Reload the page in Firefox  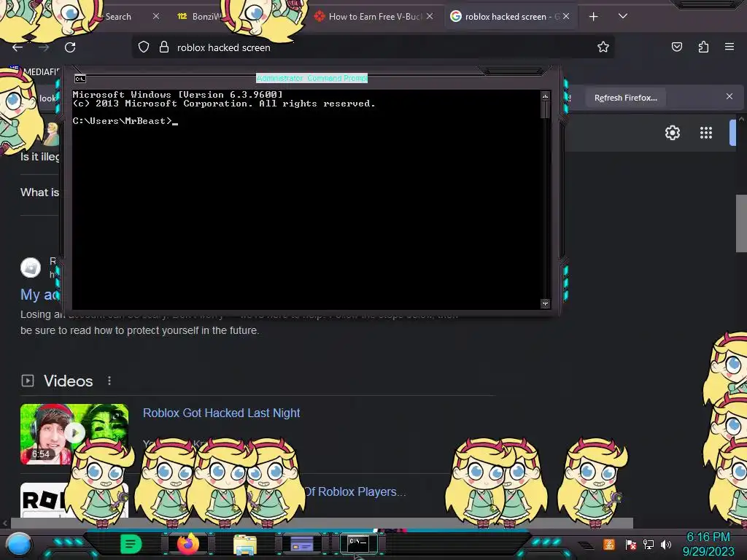pos(70,47)
